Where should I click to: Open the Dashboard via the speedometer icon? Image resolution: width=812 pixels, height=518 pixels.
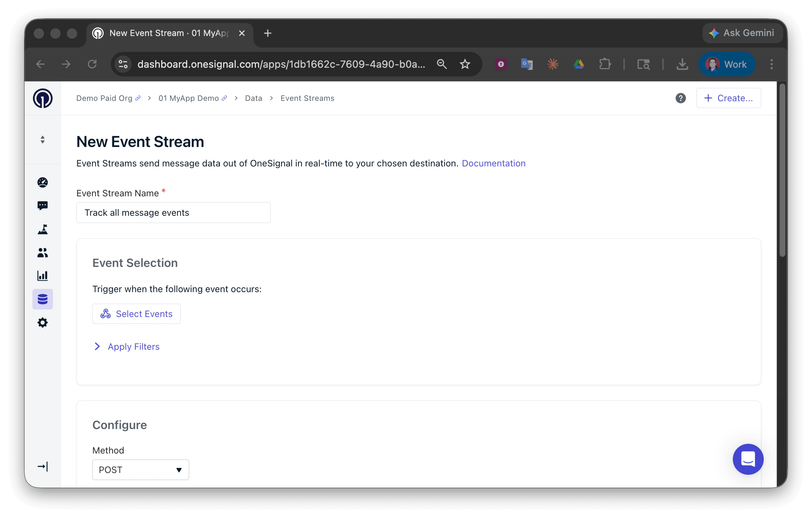click(42, 182)
